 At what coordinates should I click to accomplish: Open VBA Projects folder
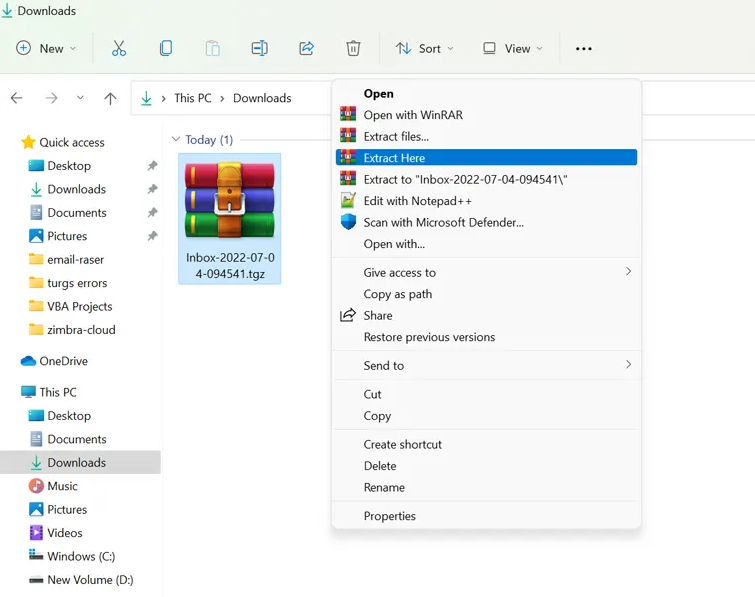pyautogui.click(x=70, y=306)
